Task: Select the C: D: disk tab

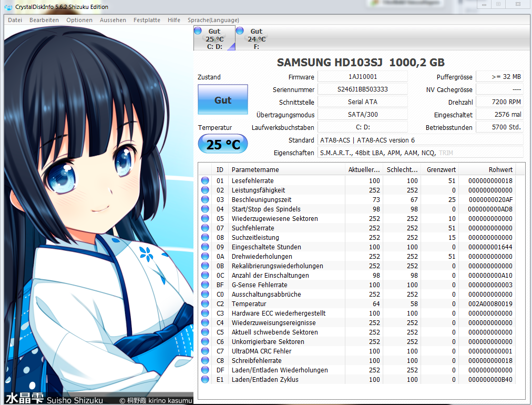Action: click(x=214, y=38)
